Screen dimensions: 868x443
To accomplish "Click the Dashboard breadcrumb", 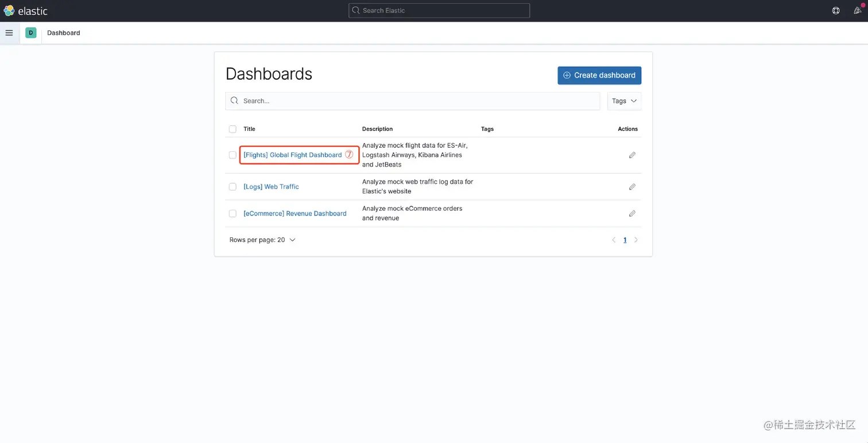I will (64, 33).
